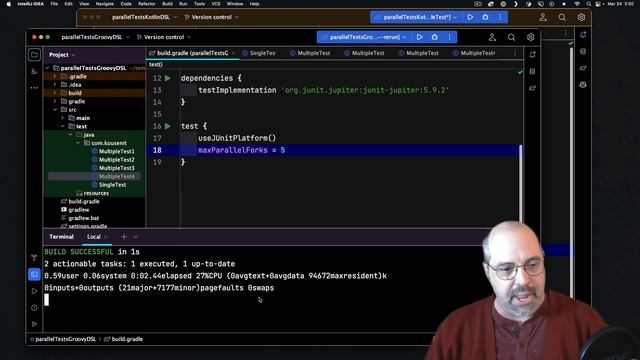Viewport: 640px width, 360px height.
Task: Select MultipleTest1 in project tree
Action: (x=116, y=151)
